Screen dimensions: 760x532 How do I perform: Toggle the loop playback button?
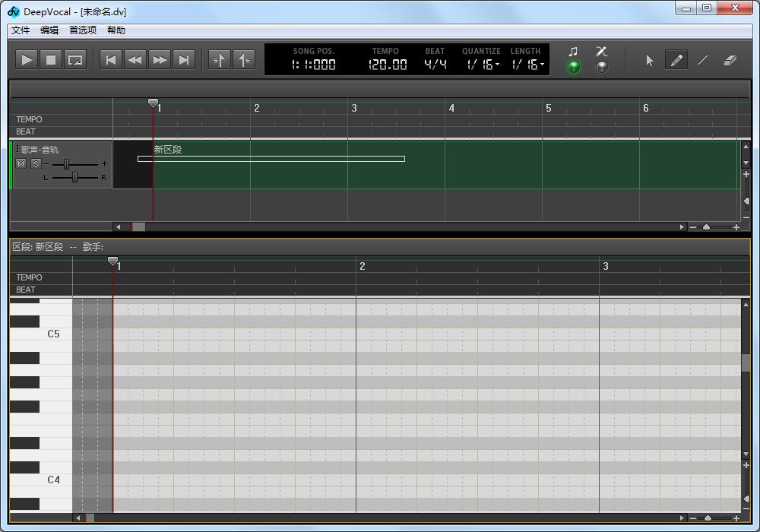[x=75, y=60]
